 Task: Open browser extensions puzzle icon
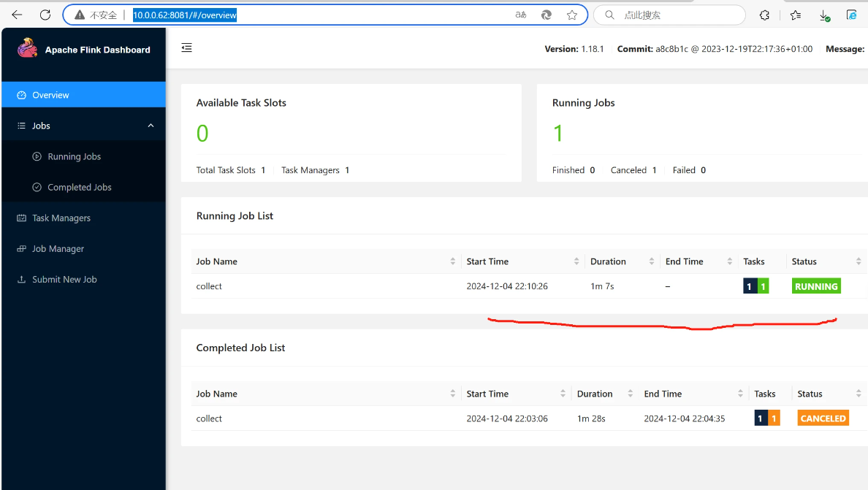coord(764,15)
